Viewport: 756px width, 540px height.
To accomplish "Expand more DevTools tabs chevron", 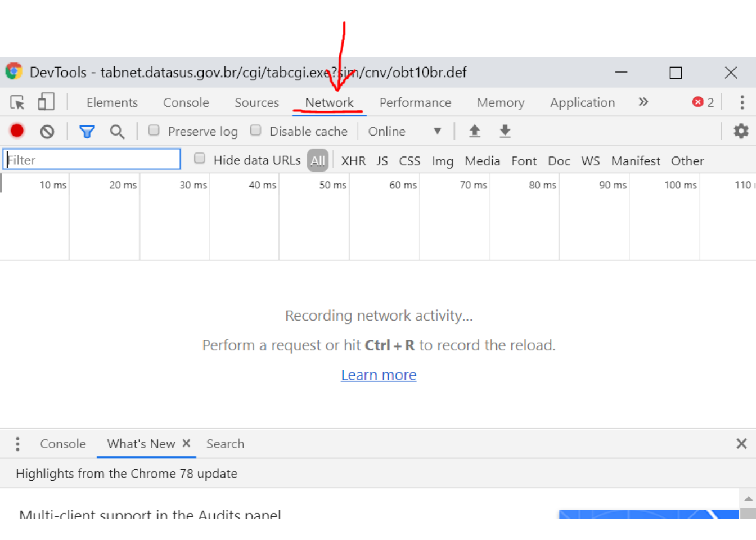I will tap(643, 102).
